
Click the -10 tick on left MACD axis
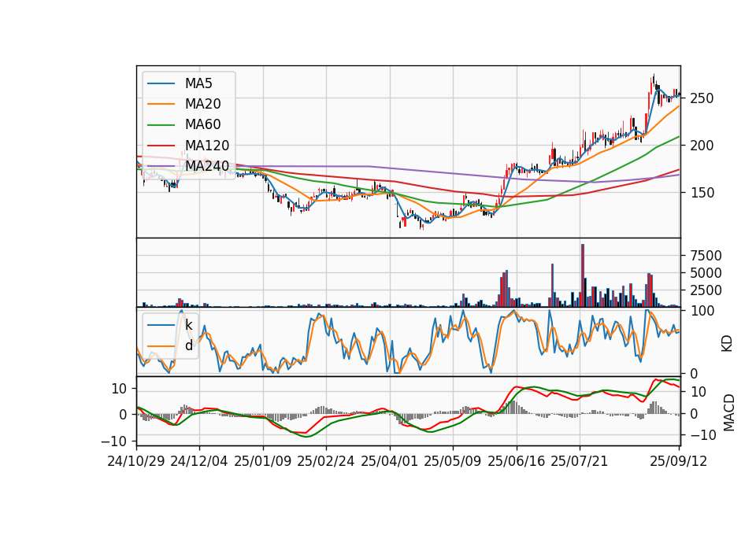113,441
